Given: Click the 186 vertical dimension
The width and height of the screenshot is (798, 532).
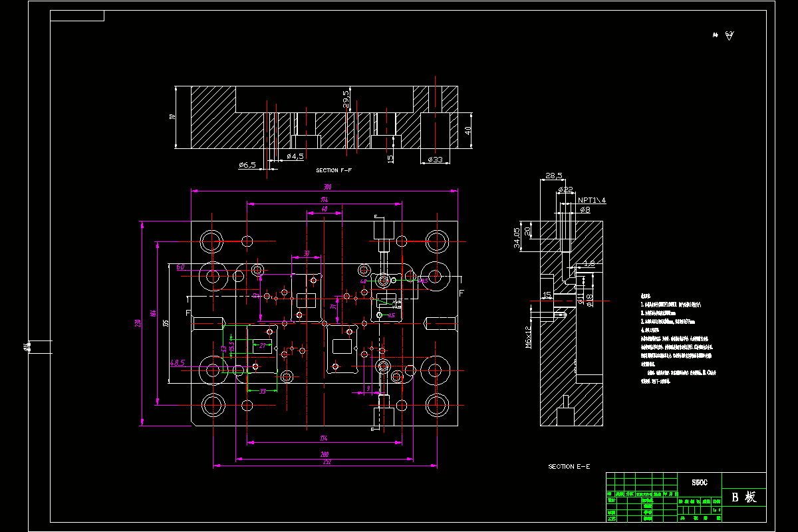Looking at the screenshot, I should pyautogui.click(x=153, y=313).
